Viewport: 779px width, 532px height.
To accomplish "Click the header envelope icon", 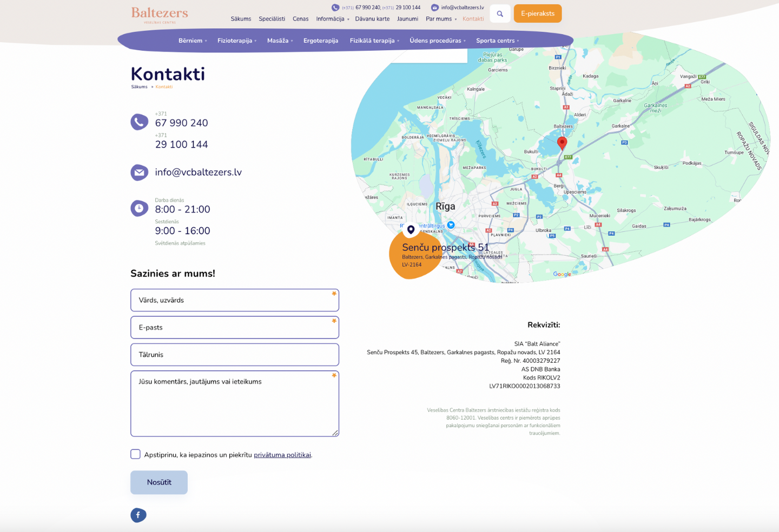I will [x=434, y=8].
